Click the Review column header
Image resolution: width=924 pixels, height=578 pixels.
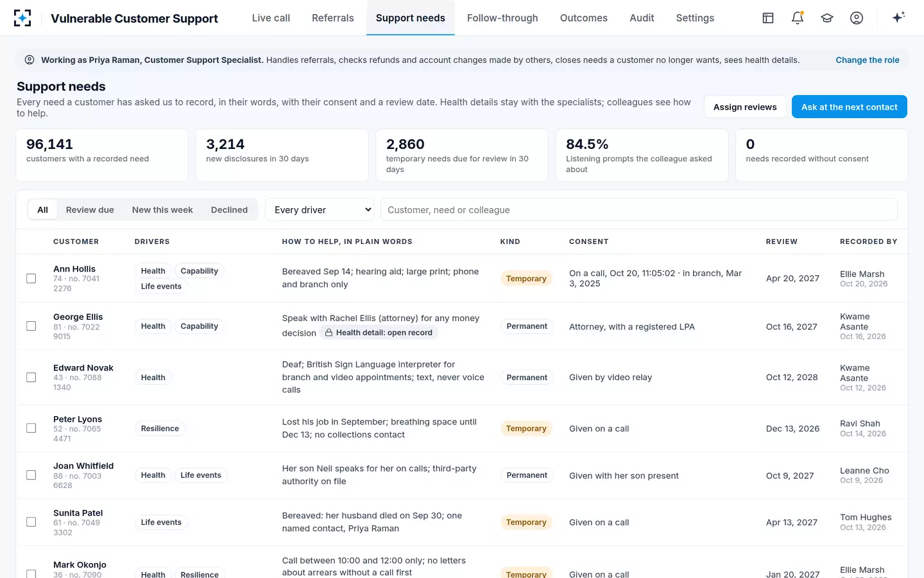coord(782,241)
